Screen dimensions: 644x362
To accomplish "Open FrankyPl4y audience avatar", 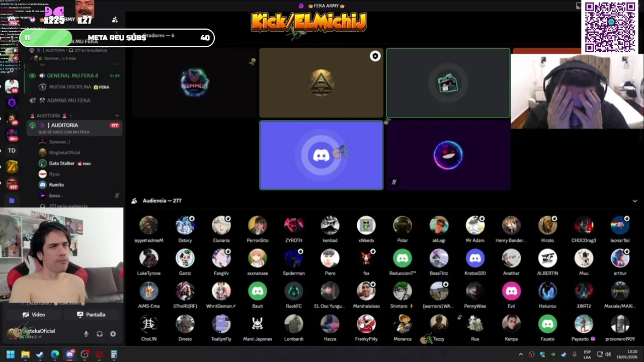I will (366, 324).
